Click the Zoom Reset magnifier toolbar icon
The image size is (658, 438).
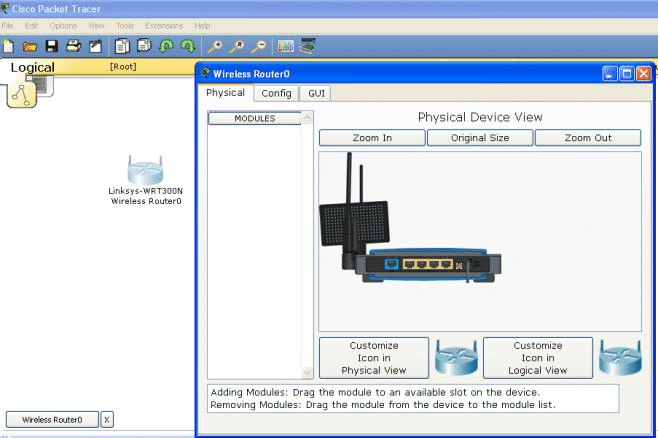pyautogui.click(x=237, y=47)
